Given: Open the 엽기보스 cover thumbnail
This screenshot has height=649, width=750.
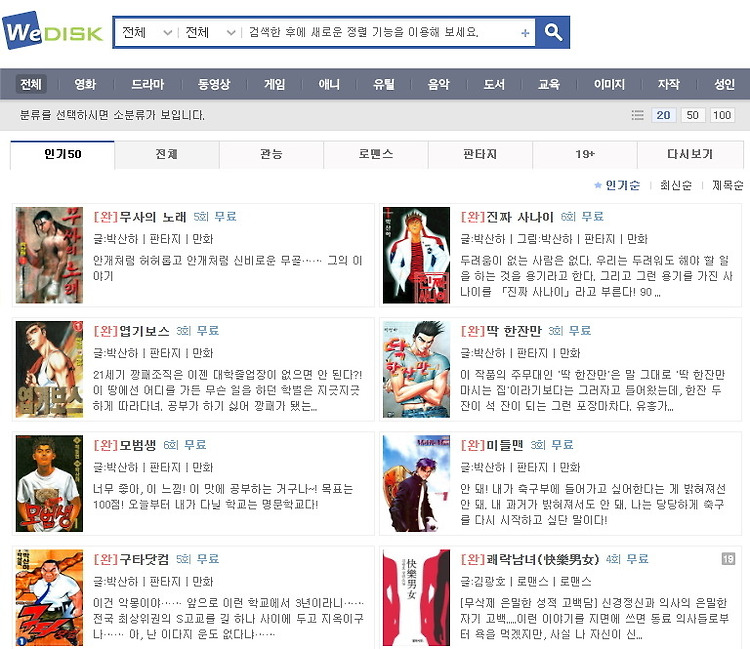Looking at the screenshot, I should point(49,369).
